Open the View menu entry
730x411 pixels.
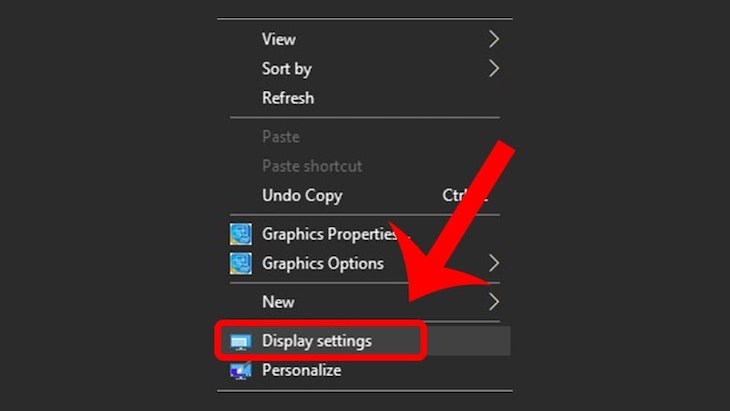[x=279, y=39]
